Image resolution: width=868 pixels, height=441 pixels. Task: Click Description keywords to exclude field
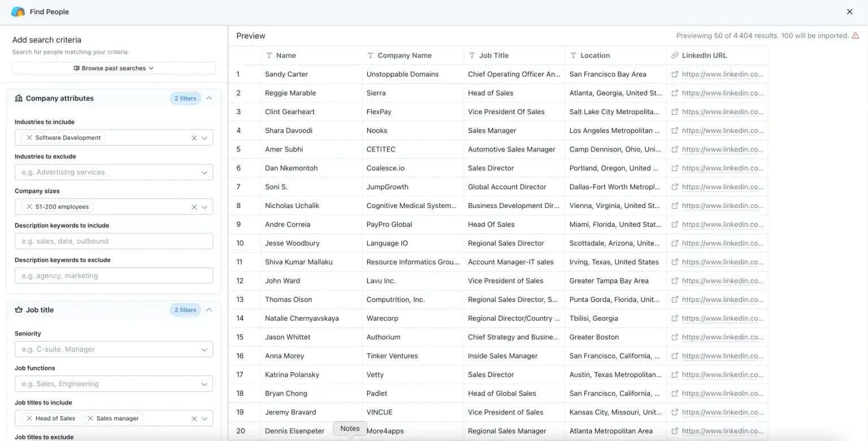(x=114, y=276)
